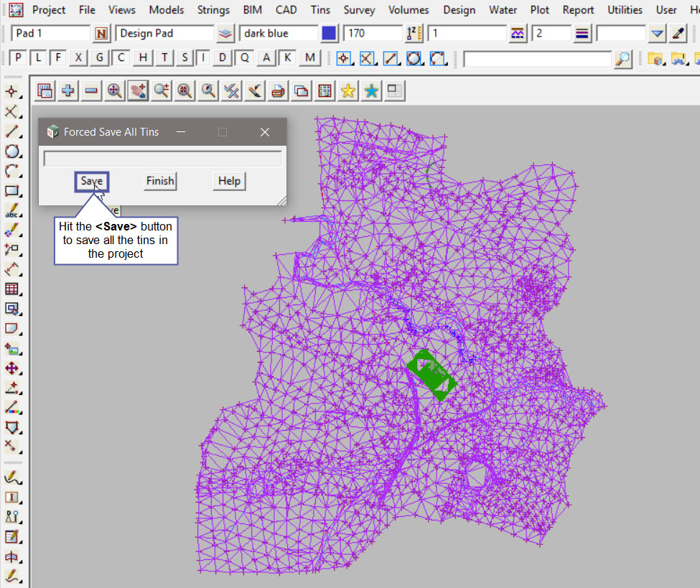
Task: Expand the blue down-arrow dropdown
Action: [x=658, y=34]
